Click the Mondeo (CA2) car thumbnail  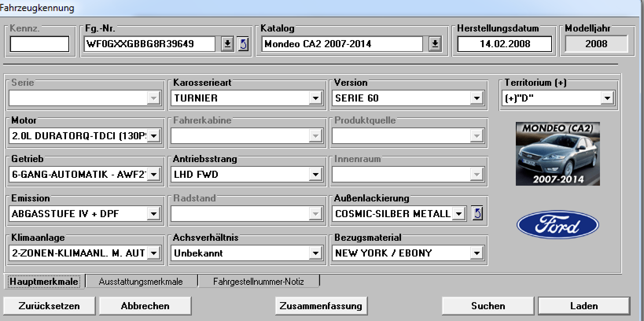pos(558,154)
